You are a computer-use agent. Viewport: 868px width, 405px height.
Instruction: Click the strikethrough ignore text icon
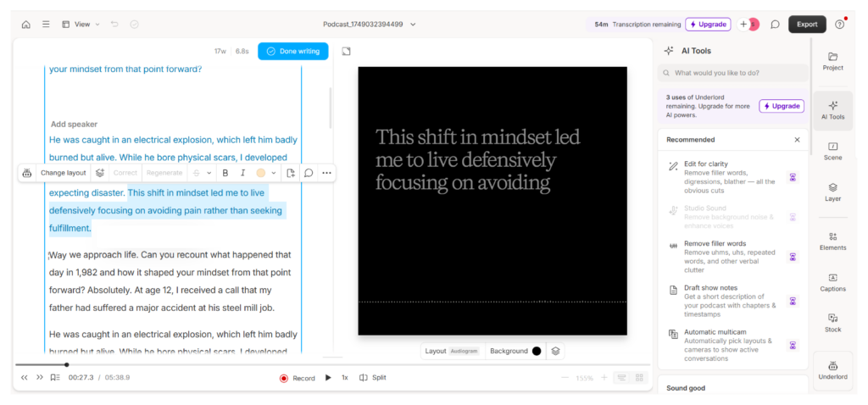click(x=196, y=173)
